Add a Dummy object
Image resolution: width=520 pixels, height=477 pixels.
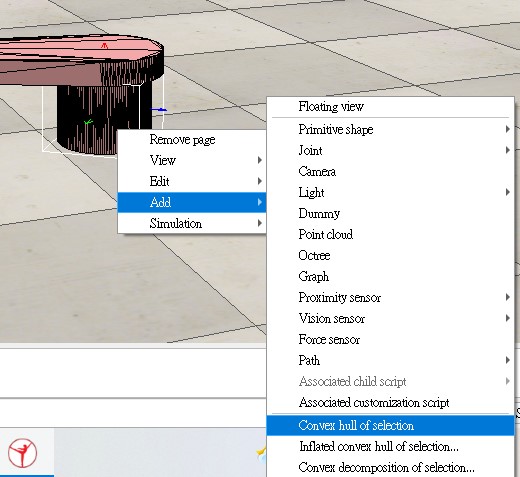point(390,213)
